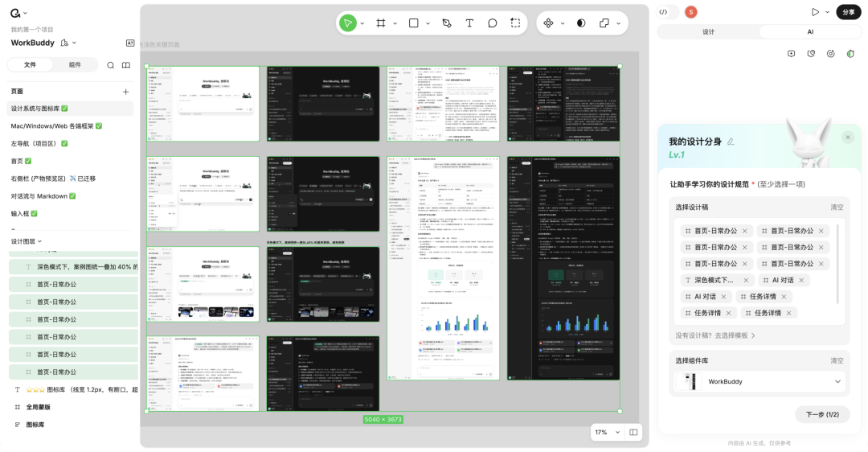Select the 深色模式下，案例图统一叠加 text layer

[74, 267]
